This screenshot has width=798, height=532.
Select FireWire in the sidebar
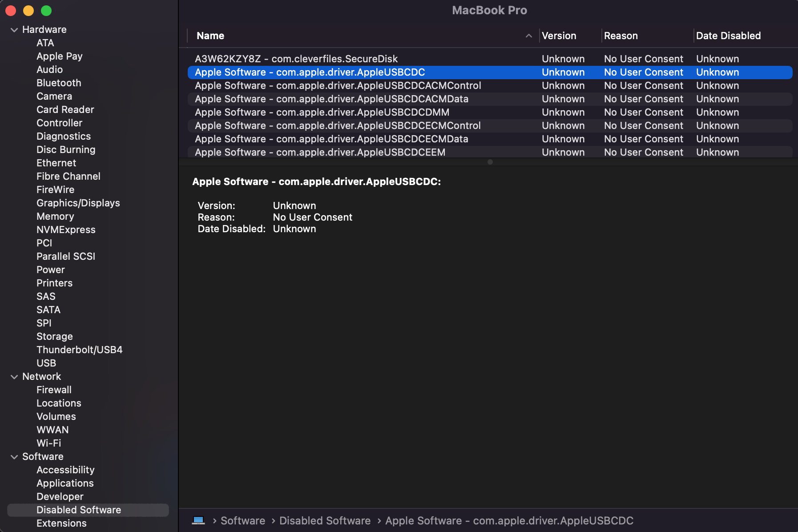55,190
